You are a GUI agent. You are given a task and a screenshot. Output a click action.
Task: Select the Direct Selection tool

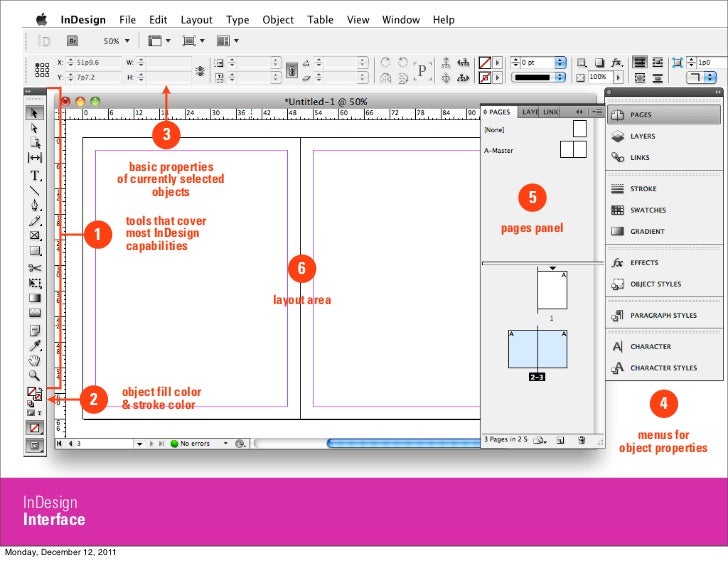pos(34,128)
